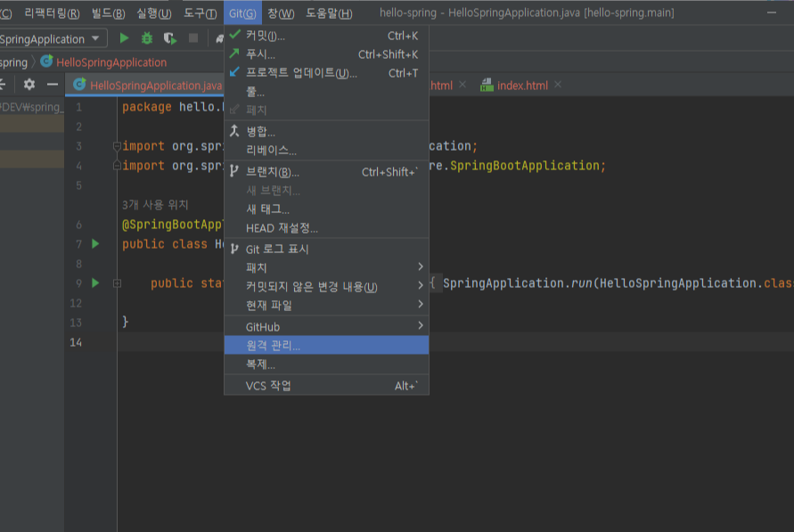The image size is (794, 532).
Task: Collapse the import block fold marker on line 3
Action: pos(117,146)
